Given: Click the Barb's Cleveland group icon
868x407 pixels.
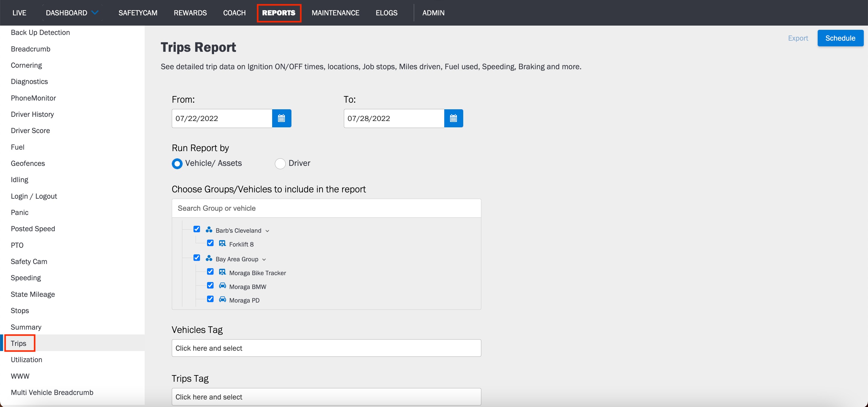Looking at the screenshot, I should coord(209,230).
